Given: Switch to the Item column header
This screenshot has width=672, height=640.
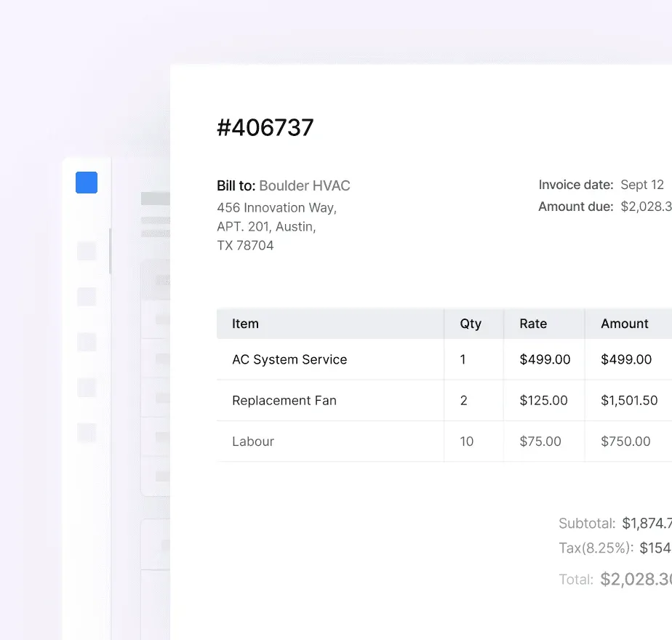Looking at the screenshot, I should tap(245, 324).
